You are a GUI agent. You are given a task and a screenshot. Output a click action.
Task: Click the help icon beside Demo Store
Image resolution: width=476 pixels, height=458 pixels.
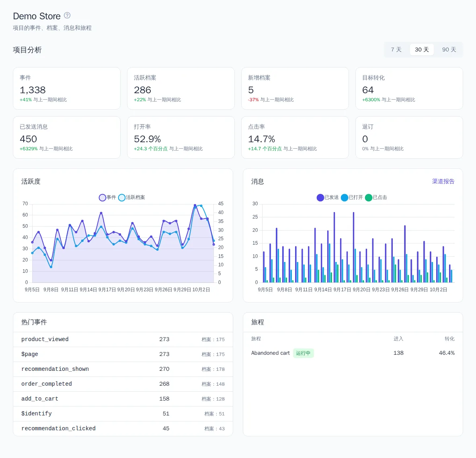point(67,16)
